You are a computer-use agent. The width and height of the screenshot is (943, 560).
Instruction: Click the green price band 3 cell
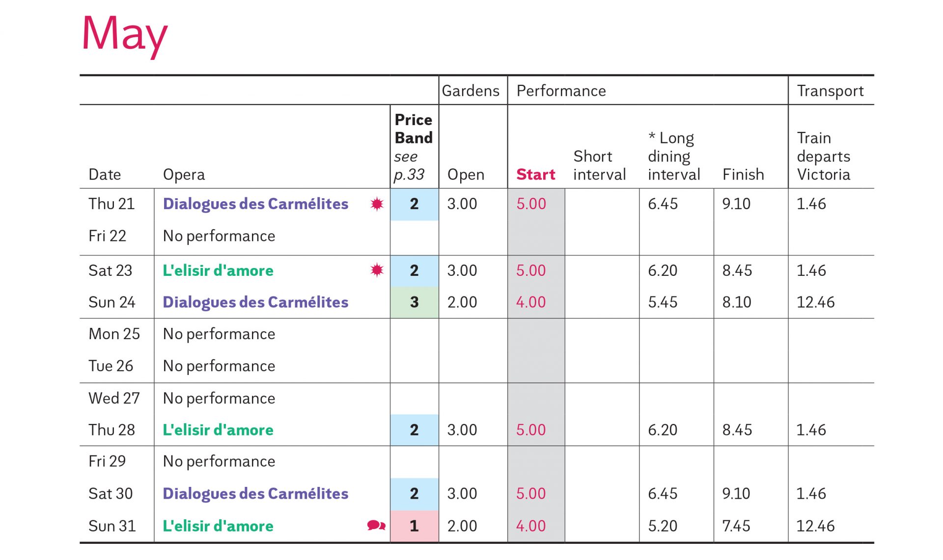[x=414, y=302]
